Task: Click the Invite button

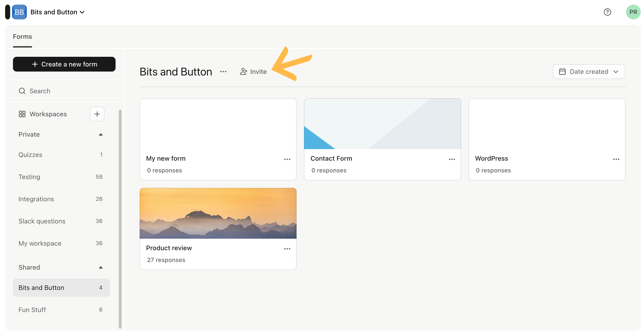Action: [253, 72]
